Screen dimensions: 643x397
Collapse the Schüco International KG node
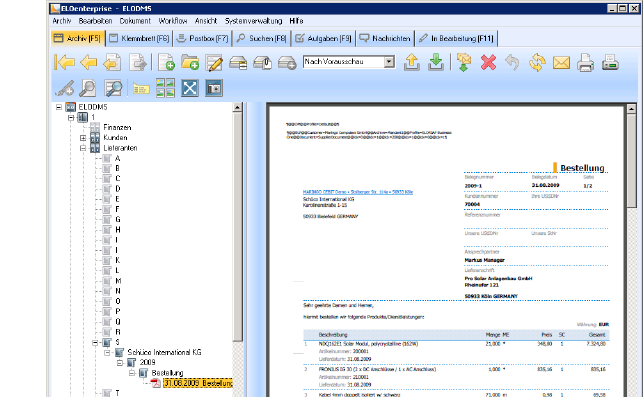click(x=107, y=353)
